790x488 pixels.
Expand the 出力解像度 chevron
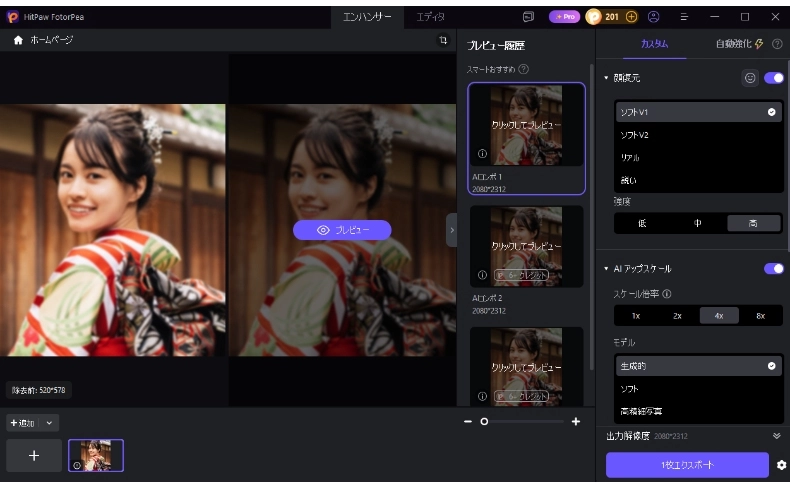coord(776,436)
